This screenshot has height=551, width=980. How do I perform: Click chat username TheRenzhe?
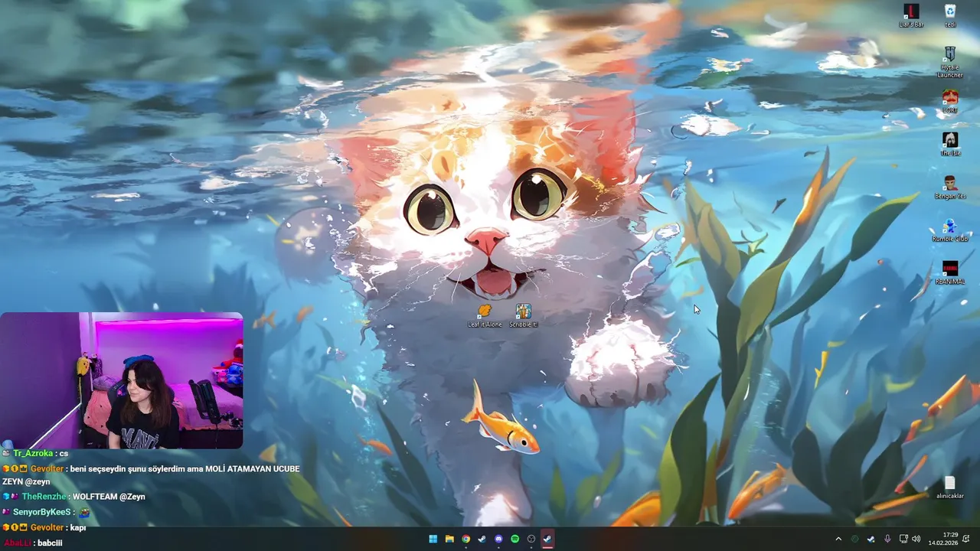point(44,497)
